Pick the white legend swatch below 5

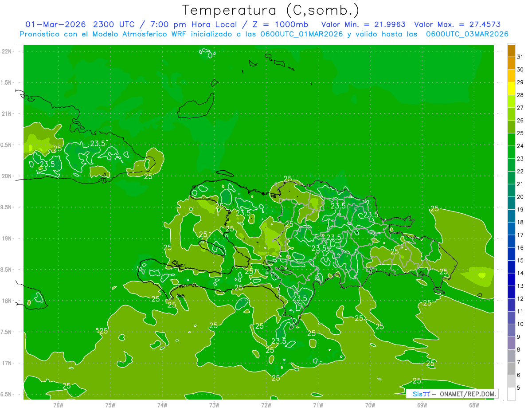pos(511,394)
